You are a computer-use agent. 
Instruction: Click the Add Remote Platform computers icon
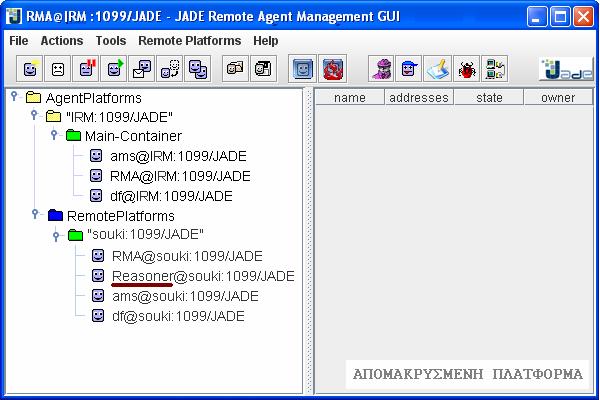click(495, 69)
